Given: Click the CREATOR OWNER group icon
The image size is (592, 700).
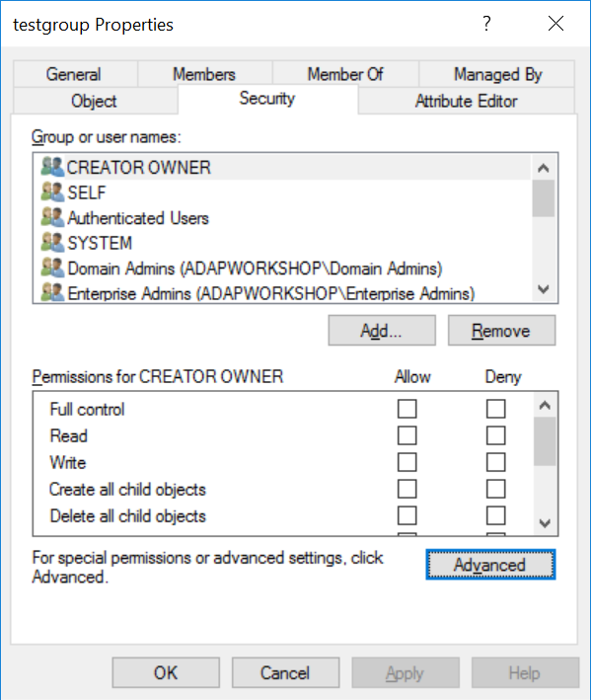Looking at the screenshot, I should (52, 167).
